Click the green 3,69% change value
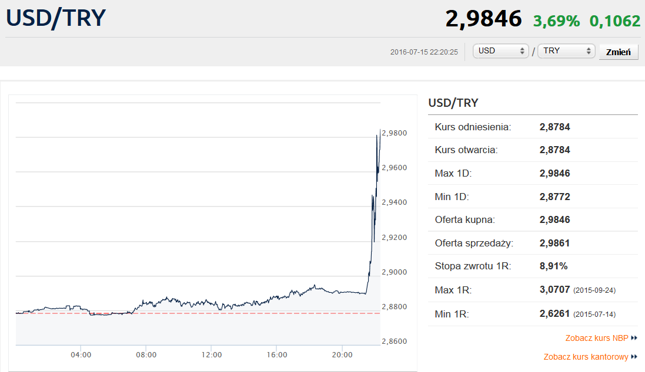645x372 pixels. click(556, 21)
